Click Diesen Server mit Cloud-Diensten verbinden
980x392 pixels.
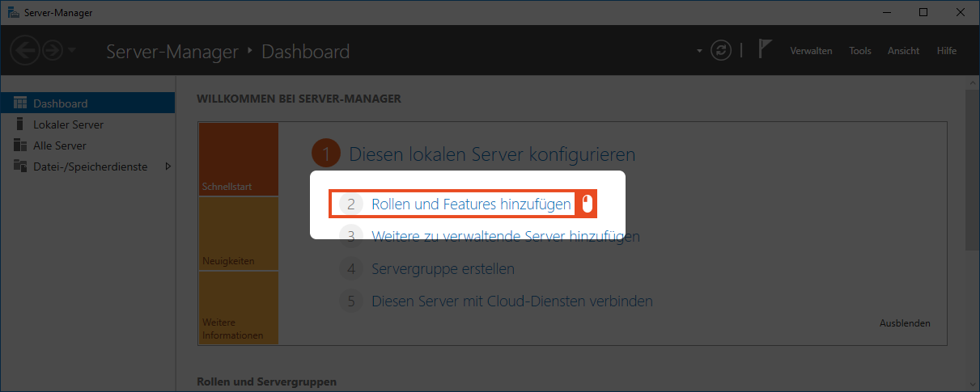pyautogui.click(x=511, y=301)
